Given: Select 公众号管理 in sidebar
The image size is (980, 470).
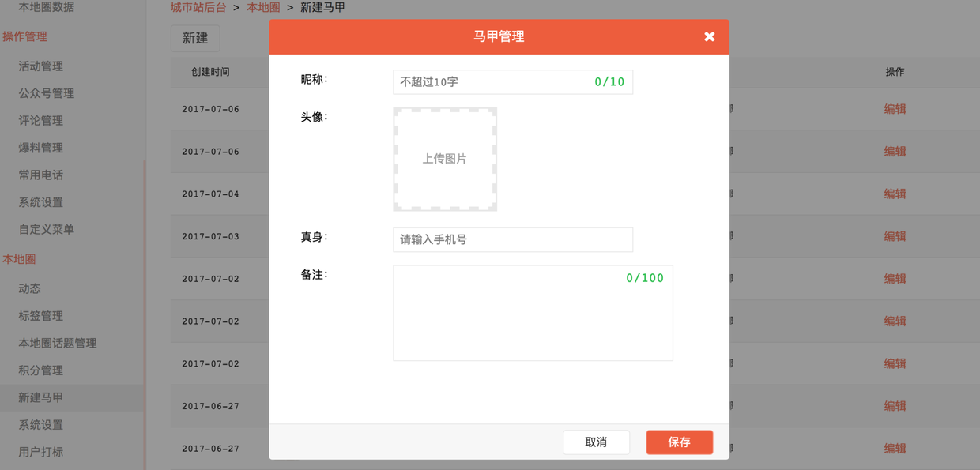Looking at the screenshot, I should point(47,93).
